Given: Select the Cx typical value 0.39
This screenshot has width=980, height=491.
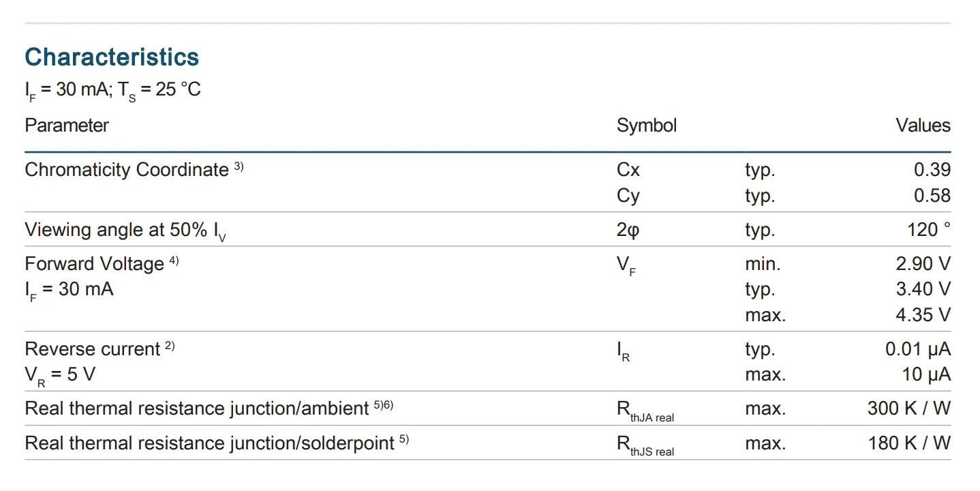Looking at the screenshot, I should click(932, 170).
